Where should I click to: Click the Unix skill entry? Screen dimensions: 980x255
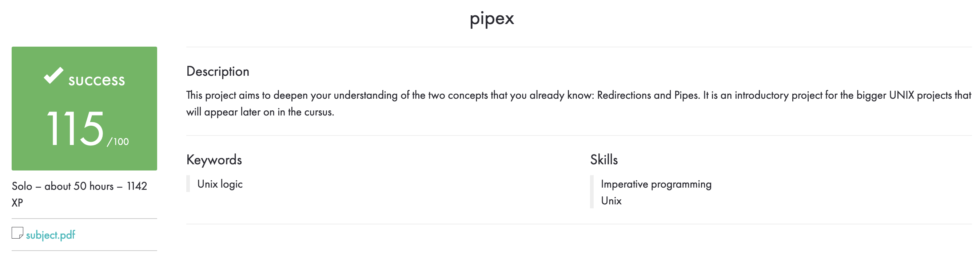coord(611,200)
